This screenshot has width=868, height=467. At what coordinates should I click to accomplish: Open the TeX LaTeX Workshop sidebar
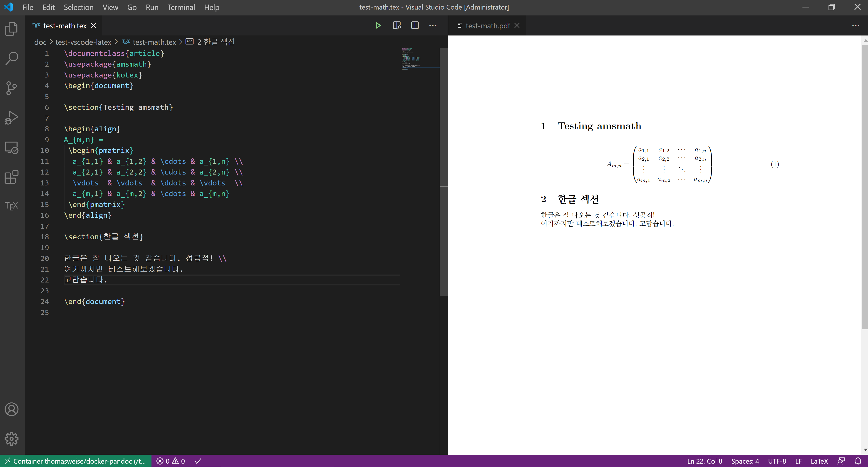click(11, 206)
